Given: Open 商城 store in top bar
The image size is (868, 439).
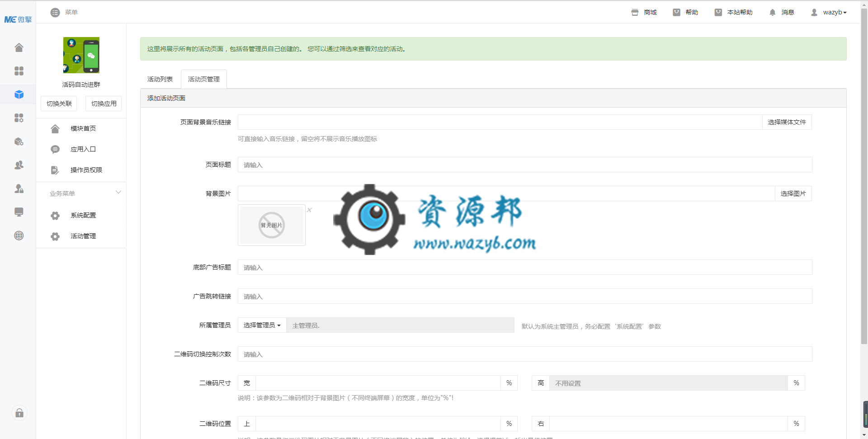Looking at the screenshot, I should click(x=644, y=12).
